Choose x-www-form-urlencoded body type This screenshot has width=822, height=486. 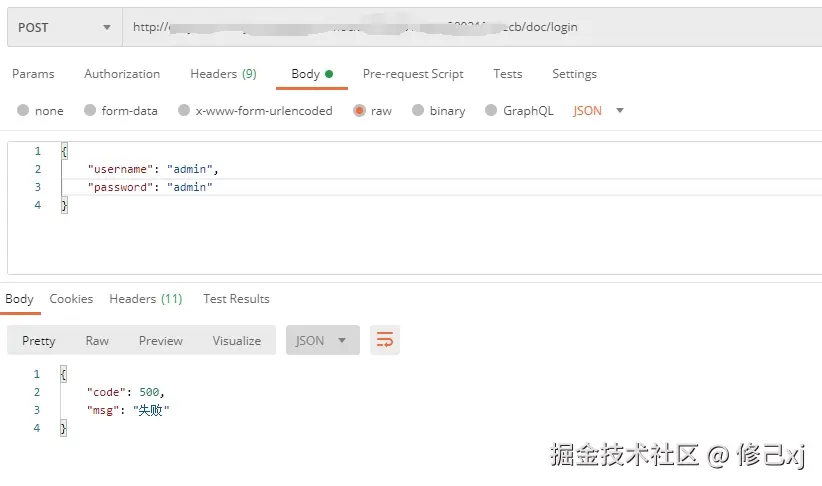coord(184,111)
